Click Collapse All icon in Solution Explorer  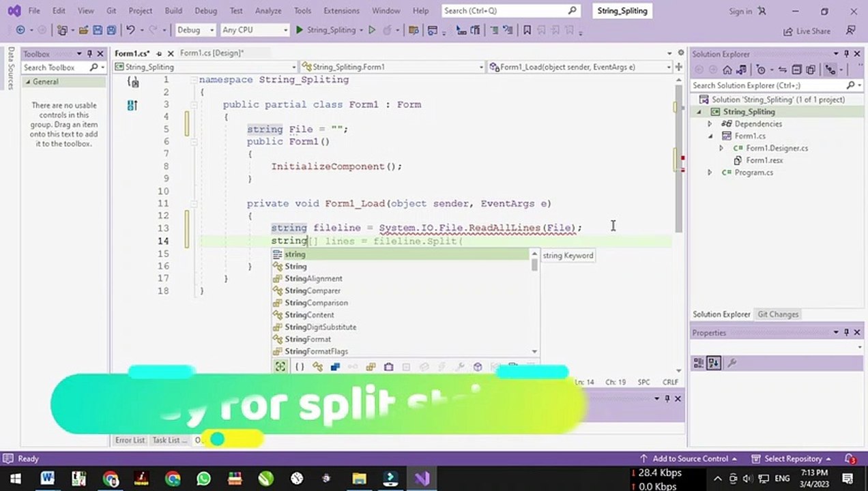click(x=797, y=70)
